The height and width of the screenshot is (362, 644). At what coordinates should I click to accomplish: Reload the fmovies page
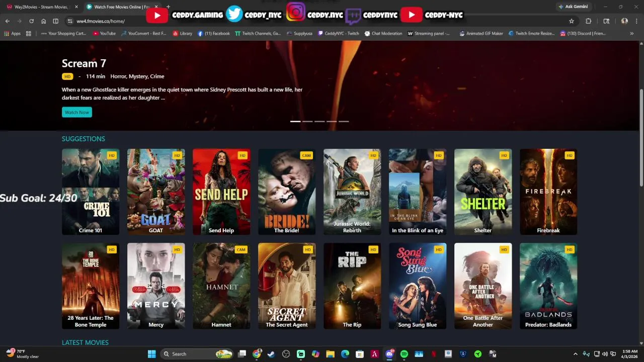pyautogui.click(x=31, y=21)
